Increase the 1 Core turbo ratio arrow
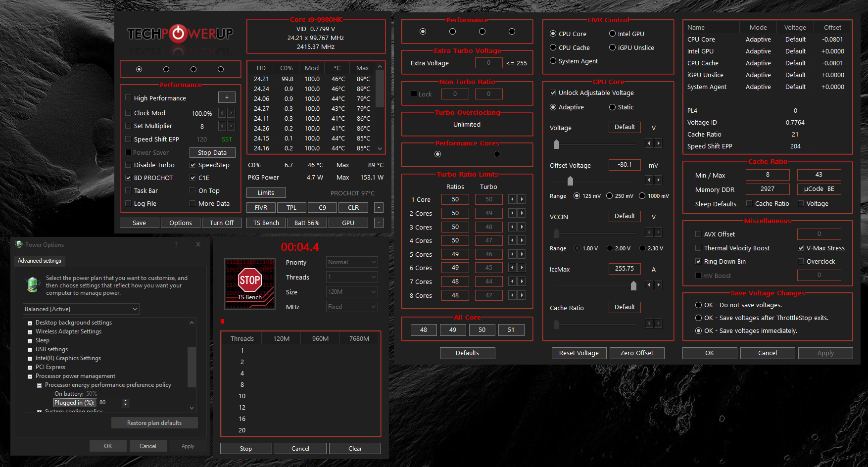 [x=522, y=199]
